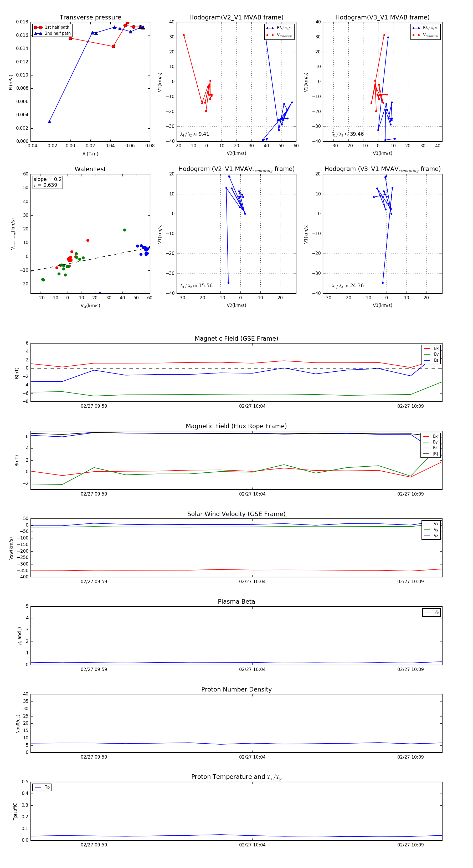
Task: Click the blue triangle outlier point in Transverse pressure
Action: tap(49, 121)
